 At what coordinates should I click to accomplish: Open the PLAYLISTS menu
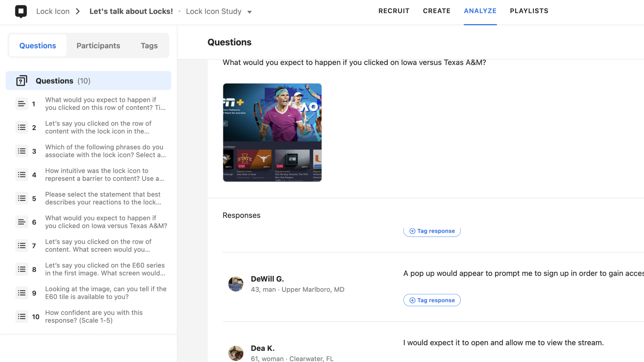coord(529,11)
